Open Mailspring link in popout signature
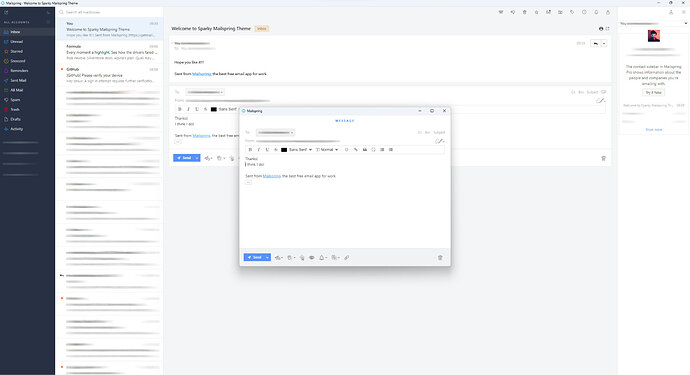The height and width of the screenshot is (375, 690). pyautogui.click(x=272, y=176)
